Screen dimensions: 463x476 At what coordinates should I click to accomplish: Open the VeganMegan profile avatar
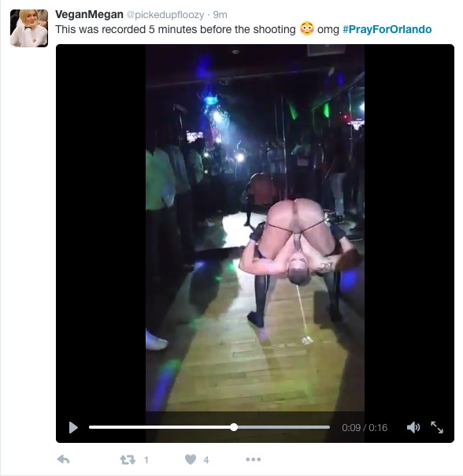point(29,28)
